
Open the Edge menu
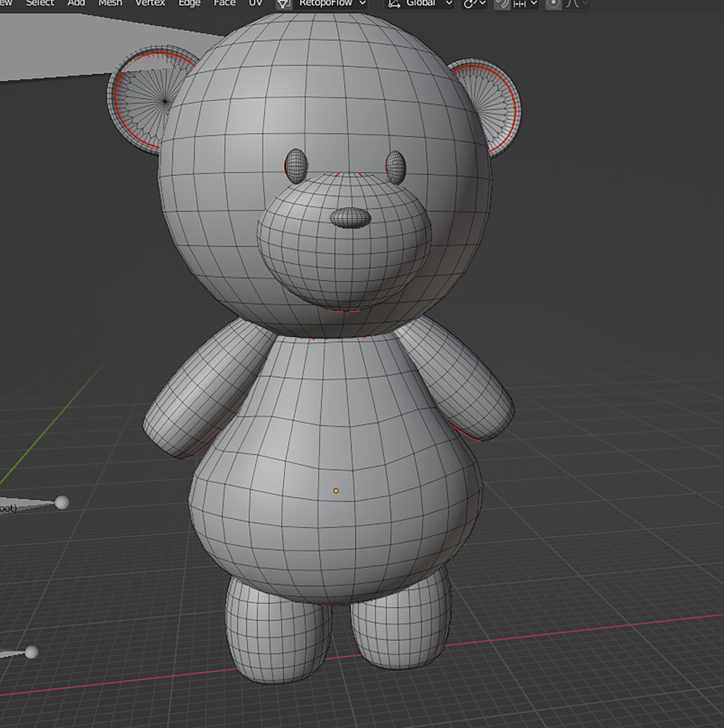tap(189, 3)
